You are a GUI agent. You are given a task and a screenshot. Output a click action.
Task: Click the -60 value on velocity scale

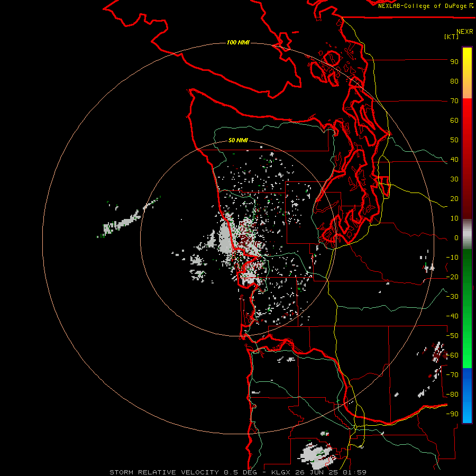[x=452, y=355]
